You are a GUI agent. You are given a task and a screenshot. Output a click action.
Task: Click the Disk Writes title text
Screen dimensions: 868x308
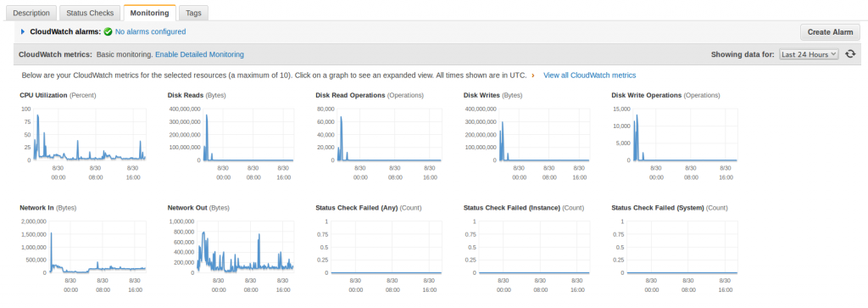[482, 95]
